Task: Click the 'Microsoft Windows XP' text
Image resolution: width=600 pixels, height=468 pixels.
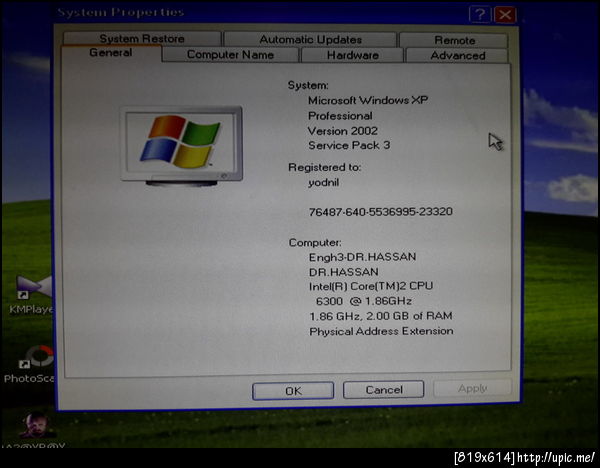Action: (x=368, y=100)
